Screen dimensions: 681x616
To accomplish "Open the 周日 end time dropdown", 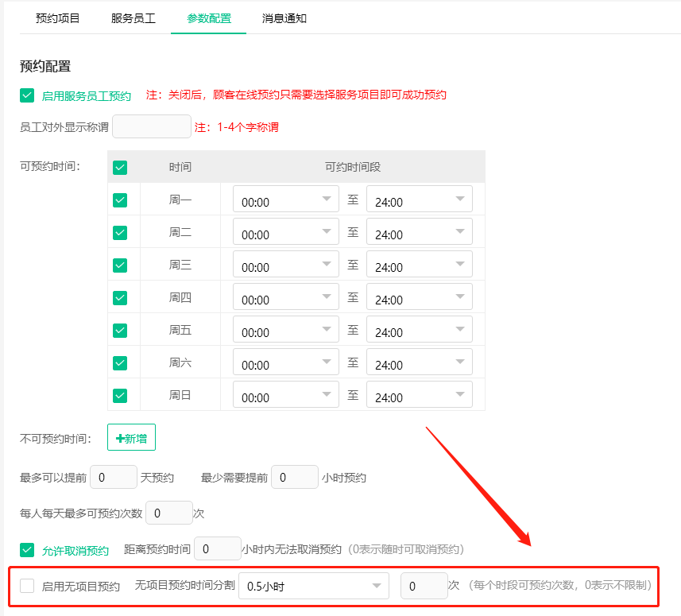I will click(x=419, y=394).
